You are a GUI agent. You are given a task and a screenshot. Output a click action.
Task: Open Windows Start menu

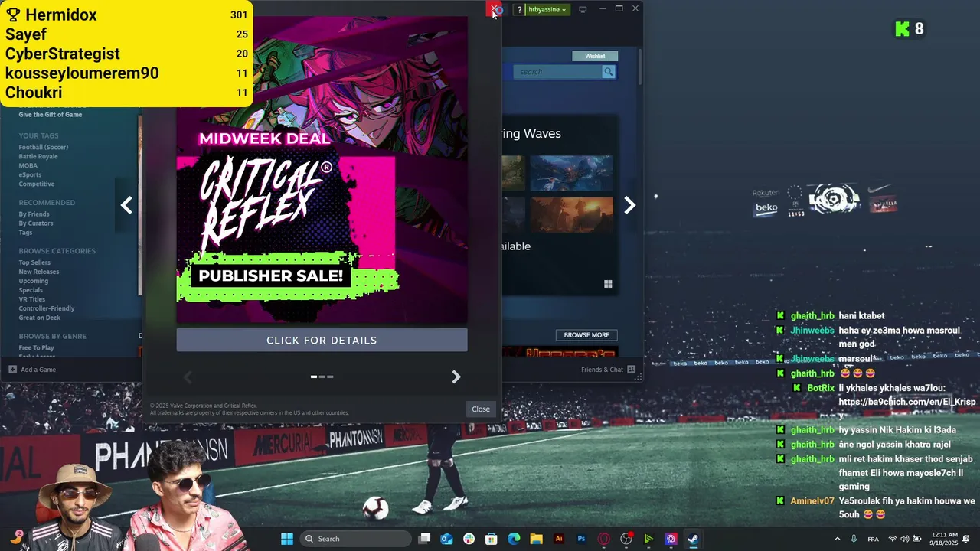(x=286, y=539)
